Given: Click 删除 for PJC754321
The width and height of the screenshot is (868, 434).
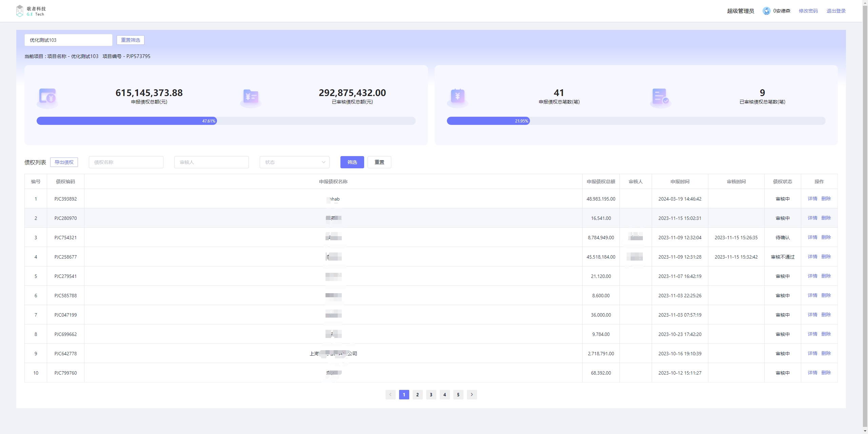Looking at the screenshot, I should (826, 237).
